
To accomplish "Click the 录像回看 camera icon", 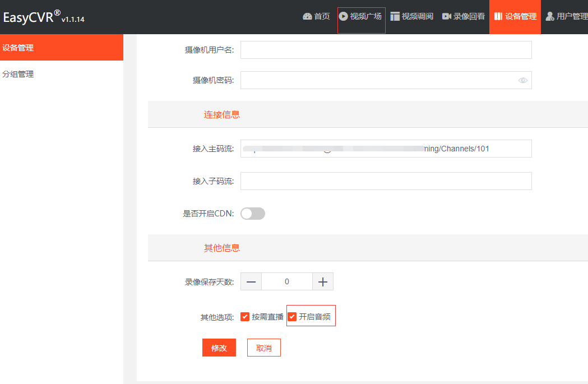I will 447,16.
